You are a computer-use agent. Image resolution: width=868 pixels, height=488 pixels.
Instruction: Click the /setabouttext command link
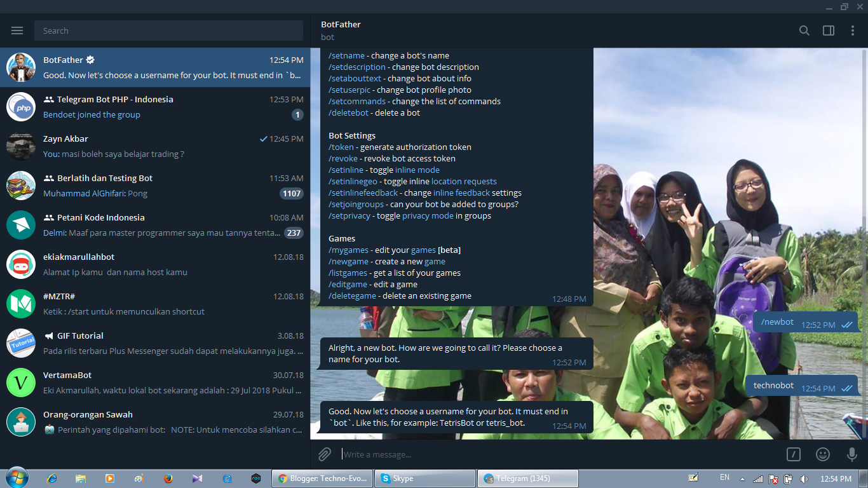coord(355,78)
